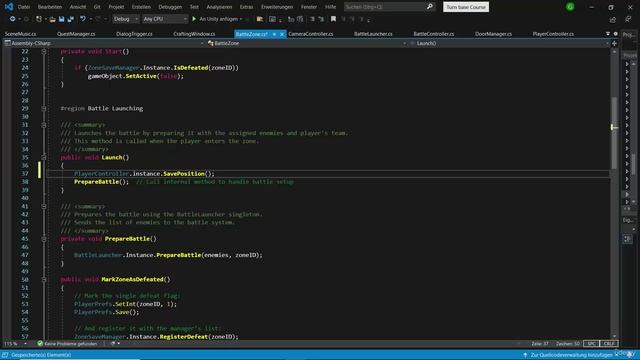
Task: Open the Ansicht menu
Action: [78, 7]
